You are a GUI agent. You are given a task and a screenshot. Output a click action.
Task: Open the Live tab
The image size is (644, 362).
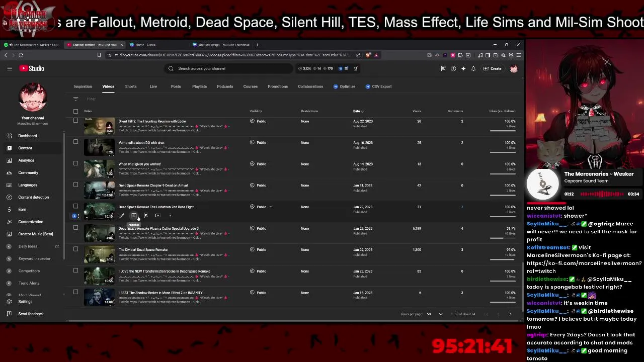pos(153,86)
